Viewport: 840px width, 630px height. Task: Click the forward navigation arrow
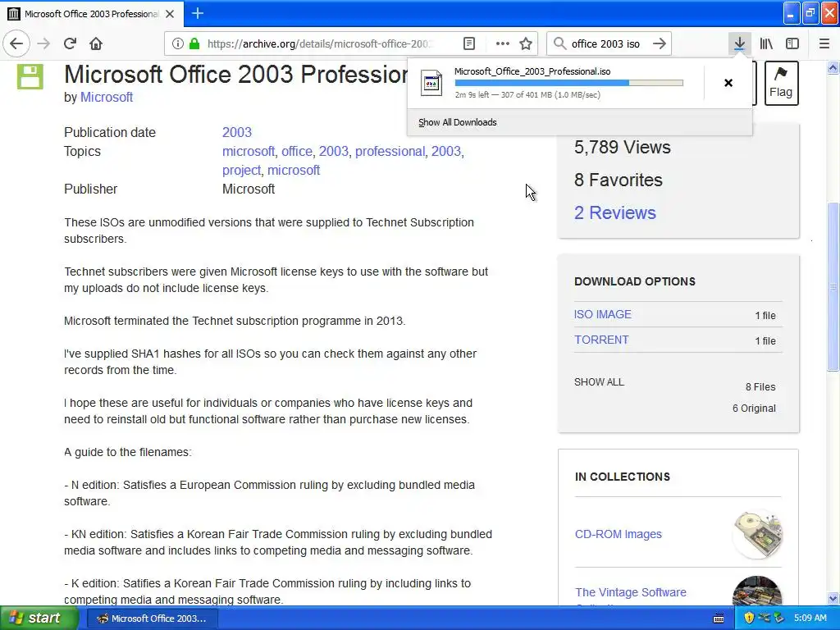tap(43, 44)
